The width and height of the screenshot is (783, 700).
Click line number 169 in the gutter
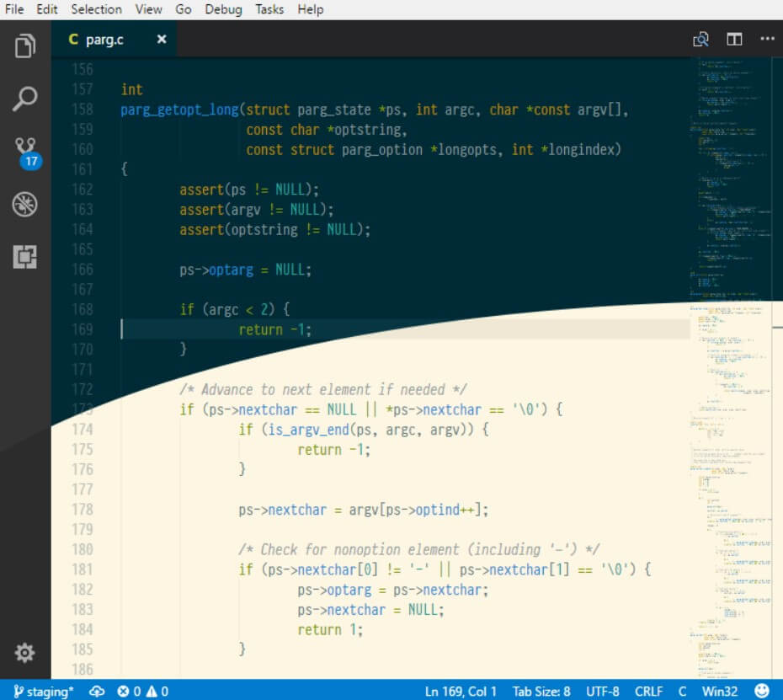83,329
